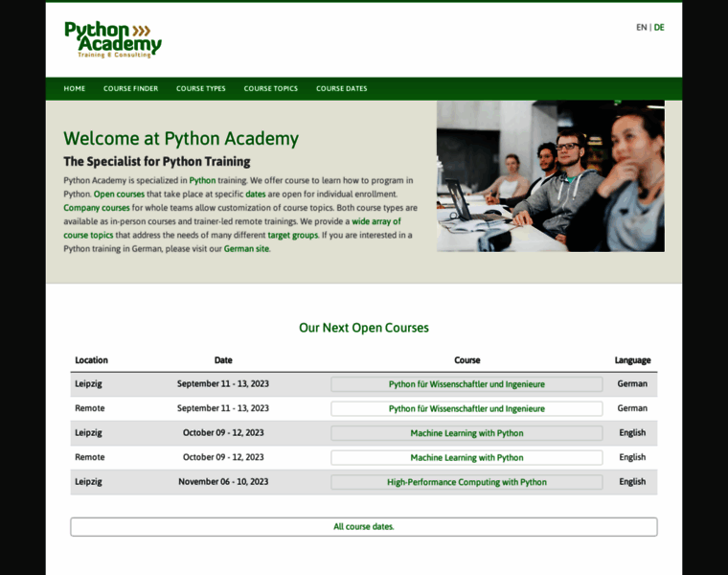Screen dimensions: 728x575
Task: Open 'High-Performance Computing with Python' course
Action: (x=466, y=482)
